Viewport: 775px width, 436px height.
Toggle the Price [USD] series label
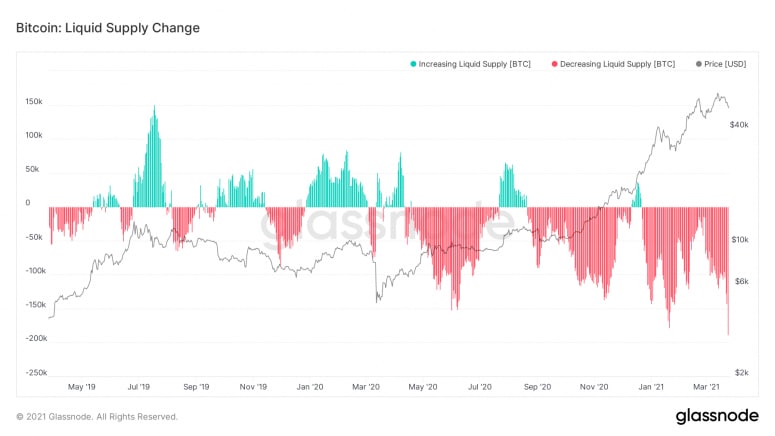(727, 64)
